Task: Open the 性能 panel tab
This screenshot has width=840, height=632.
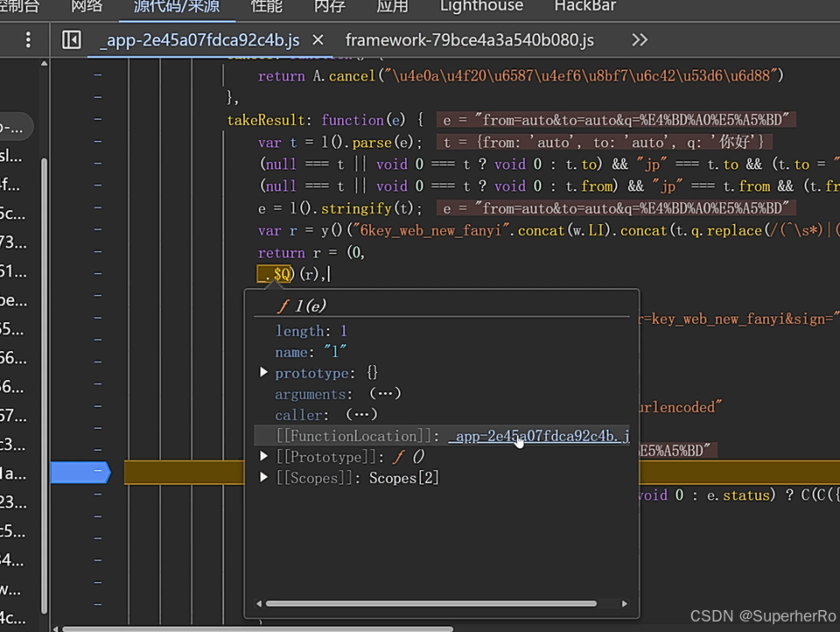Action: (x=266, y=6)
